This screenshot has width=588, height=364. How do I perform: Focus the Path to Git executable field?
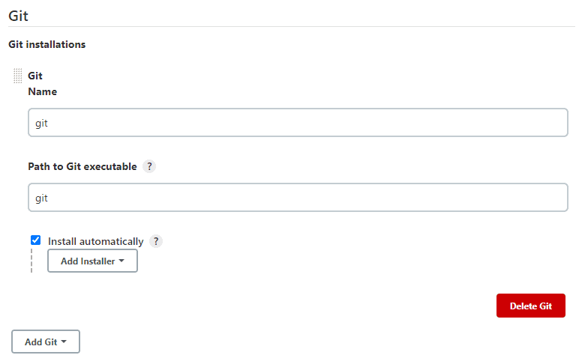click(298, 198)
